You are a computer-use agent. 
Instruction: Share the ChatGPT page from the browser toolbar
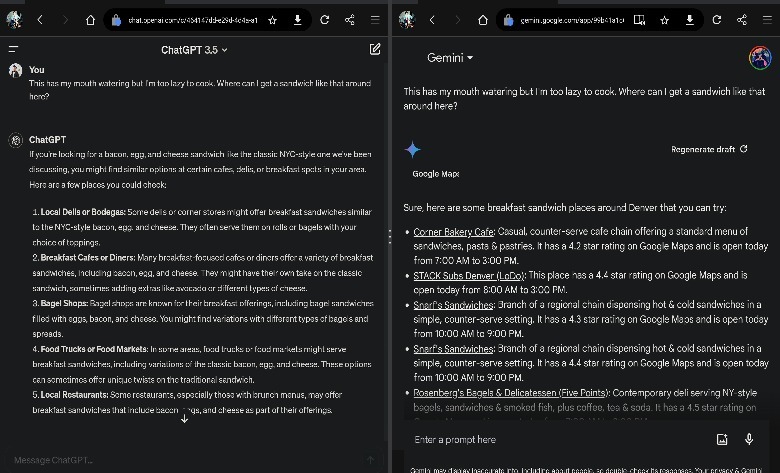click(350, 19)
